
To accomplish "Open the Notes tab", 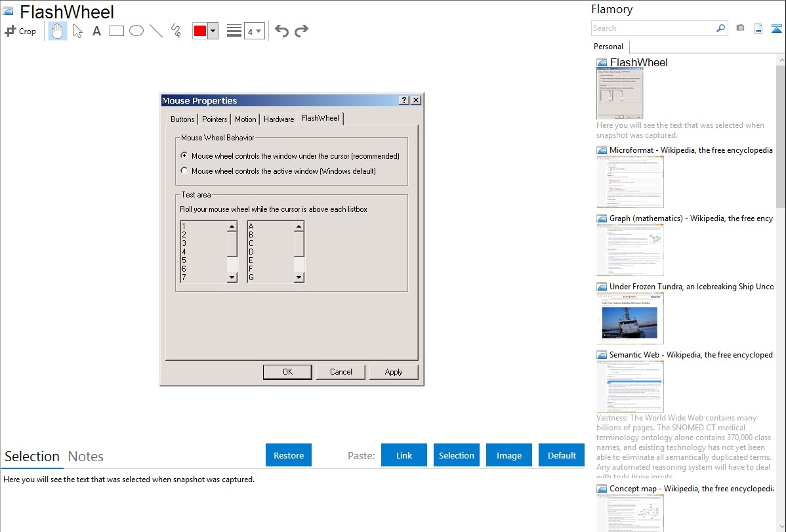I will (86, 457).
